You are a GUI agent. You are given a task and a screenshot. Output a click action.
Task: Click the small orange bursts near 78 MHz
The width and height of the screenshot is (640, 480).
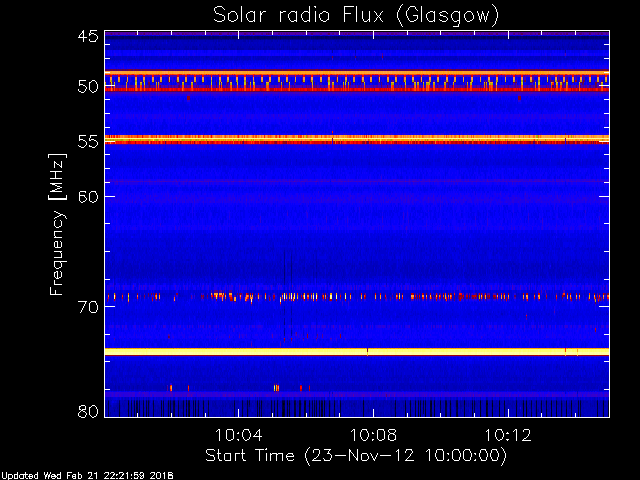click(x=240, y=388)
